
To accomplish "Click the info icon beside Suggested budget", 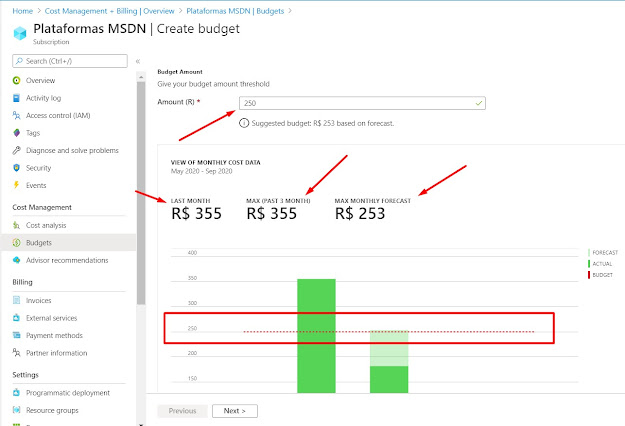I will tap(244, 124).
